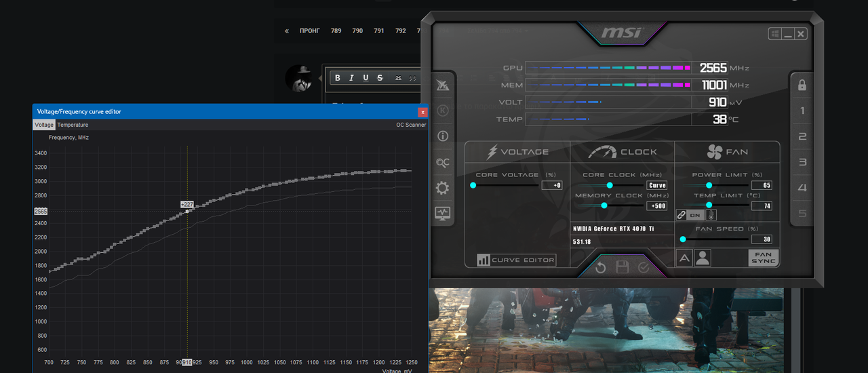Select profile slot 3
The height and width of the screenshot is (373, 868).
click(802, 162)
